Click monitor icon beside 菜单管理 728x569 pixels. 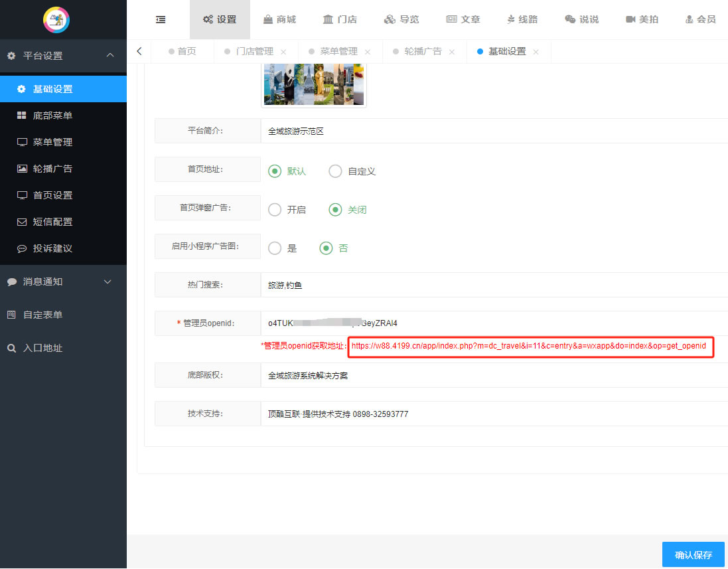point(22,142)
